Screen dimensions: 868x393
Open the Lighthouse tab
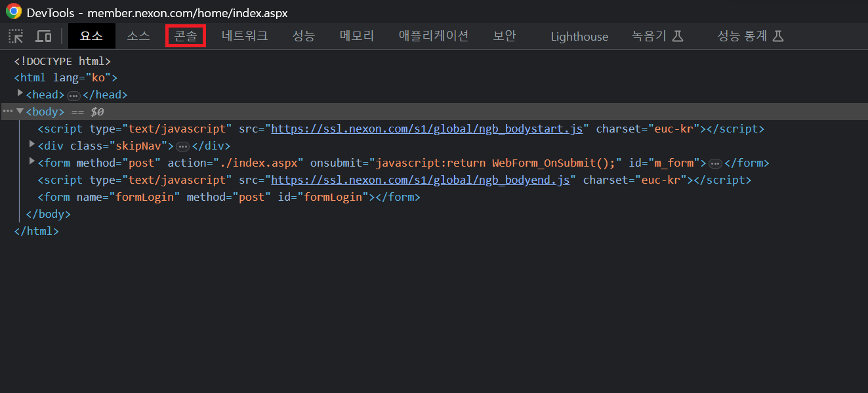point(579,37)
